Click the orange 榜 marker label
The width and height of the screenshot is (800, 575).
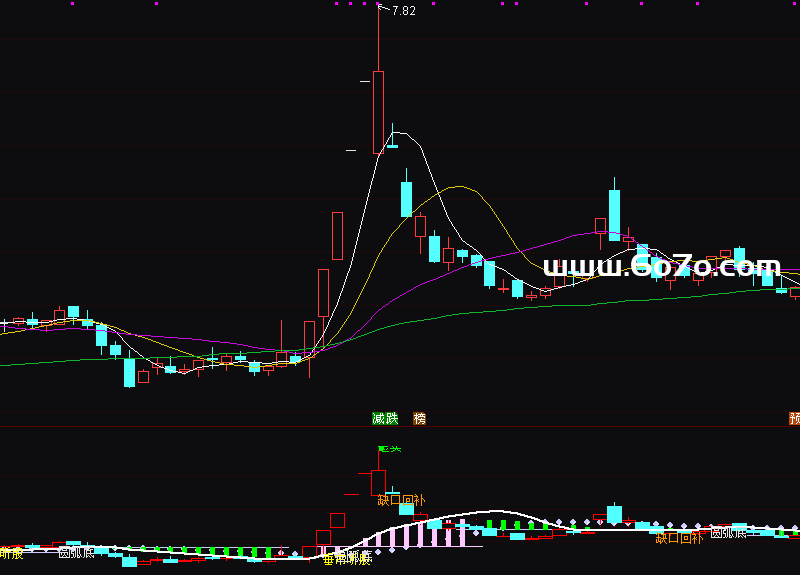419,418
